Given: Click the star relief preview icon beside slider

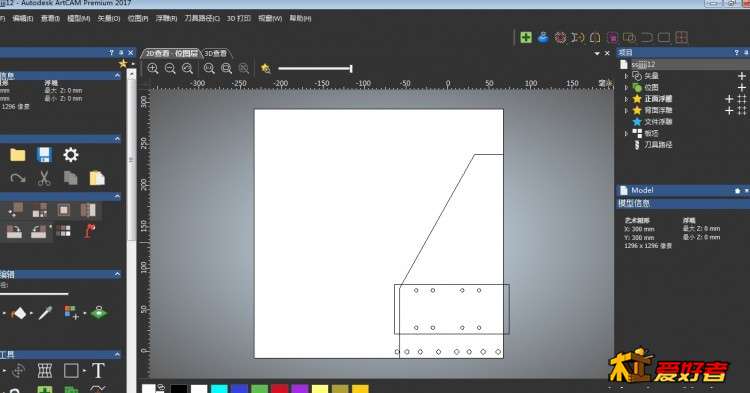Looking at the screenshot, I should 265,68.
